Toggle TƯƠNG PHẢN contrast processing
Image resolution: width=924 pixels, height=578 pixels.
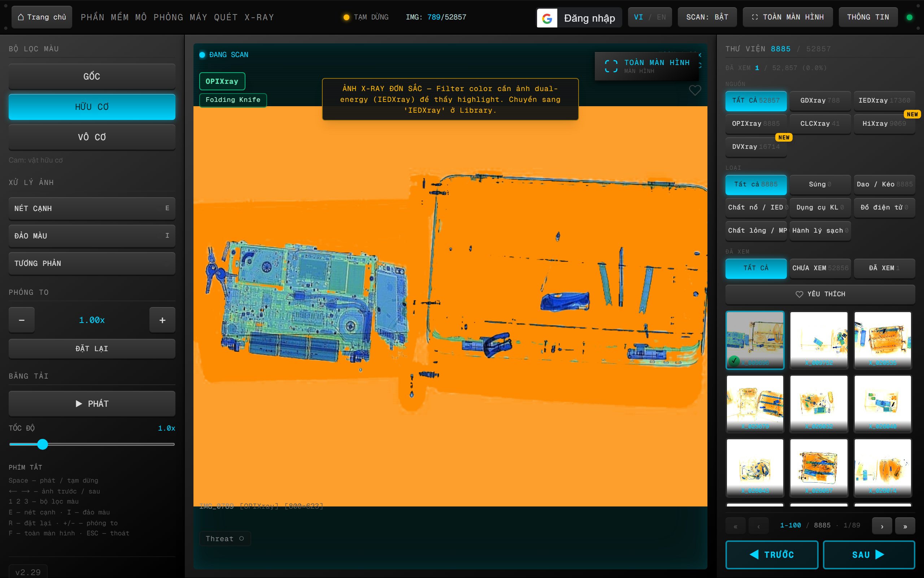point(92,263)
